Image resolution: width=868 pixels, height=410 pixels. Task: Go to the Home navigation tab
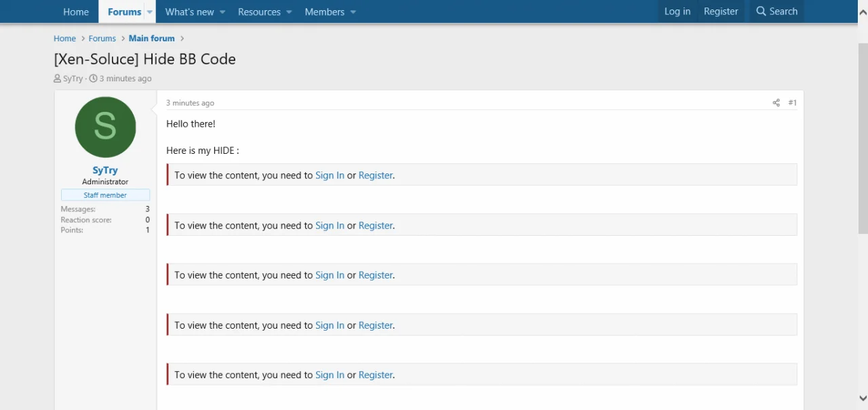[76, 12]
